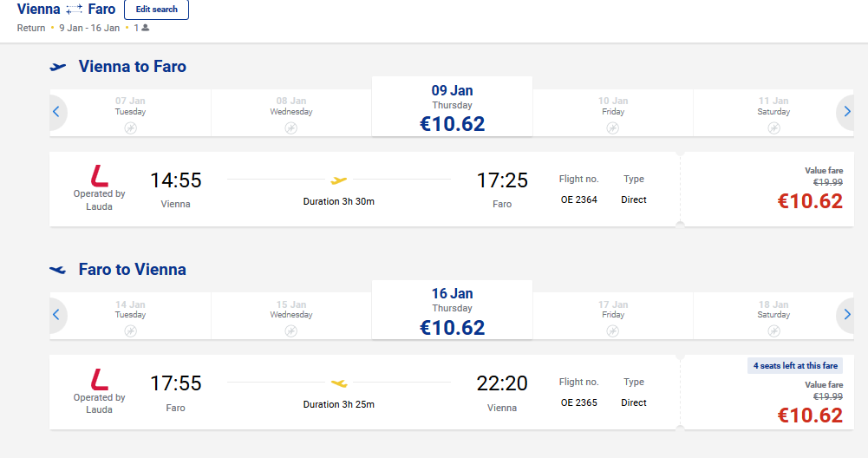Show later return dates with right arrow
This screenshot has height=458, width=868.
tap(846, 315)
